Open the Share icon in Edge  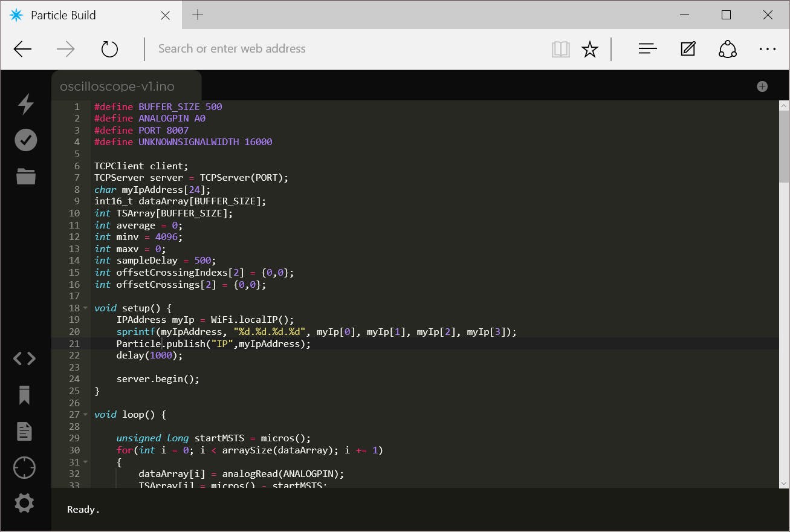click(728, 49)
